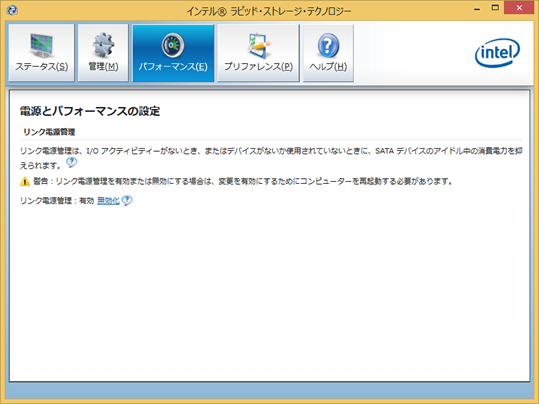Open the プリファレンス(P) tab
The width and height of the screenshot is (539, 404).
(x=258, y=53)
